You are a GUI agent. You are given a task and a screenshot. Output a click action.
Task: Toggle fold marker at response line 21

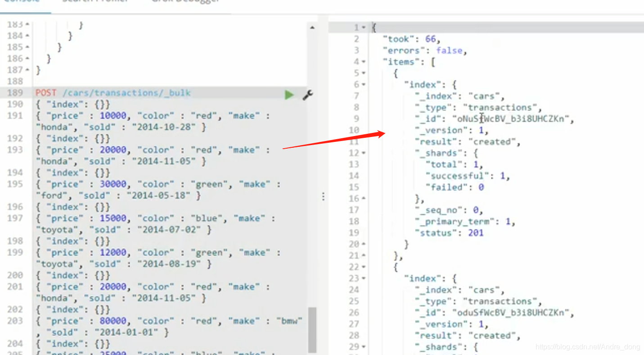[364, 256]
